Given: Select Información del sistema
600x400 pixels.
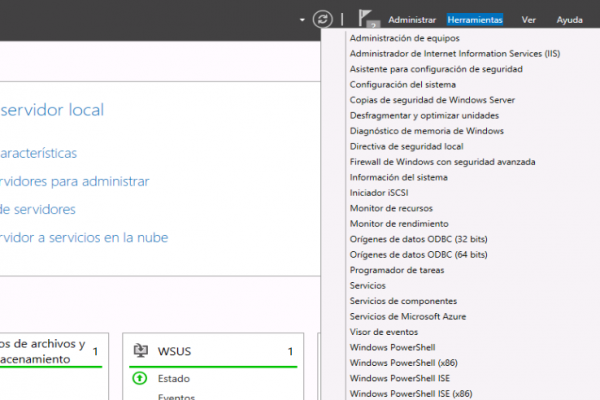Looking at the screenshot, I should [398, 177].
